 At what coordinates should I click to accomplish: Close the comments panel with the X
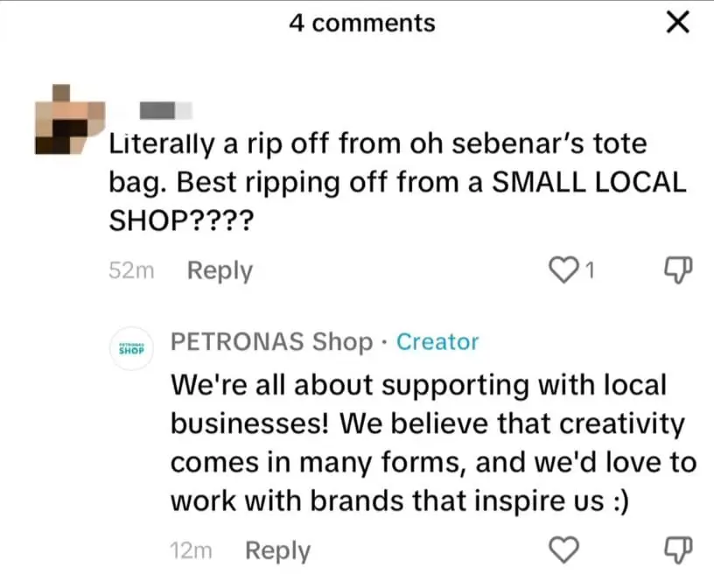(x=678, y=23)
